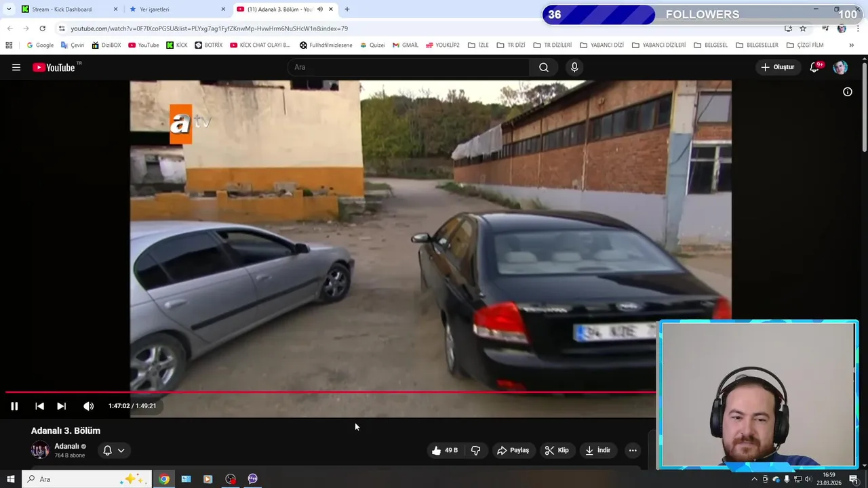Expand the TR DİZİ bookmark folder
Screen dimensions: 868x488
[x=511, y=45]
